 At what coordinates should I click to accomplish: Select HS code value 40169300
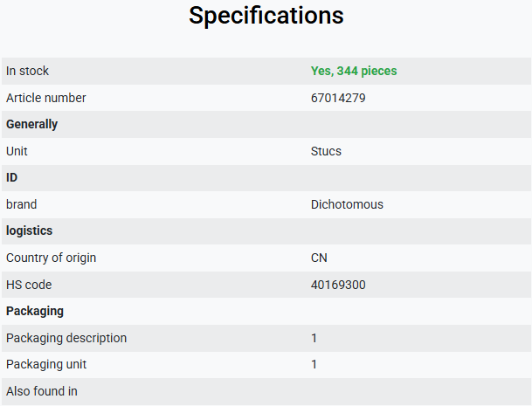(x=338, y=285)
